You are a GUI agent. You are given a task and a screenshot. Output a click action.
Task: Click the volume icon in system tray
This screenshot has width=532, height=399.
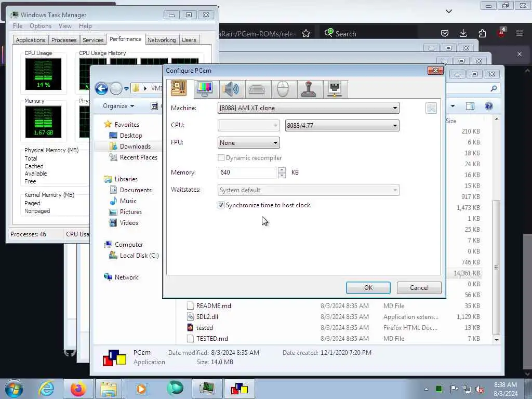[x=480, y=389]
